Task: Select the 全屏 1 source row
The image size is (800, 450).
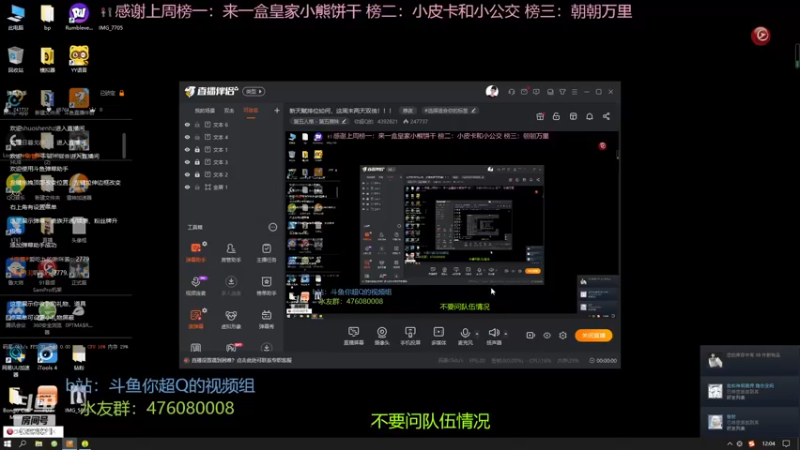Action: point(232,187)
